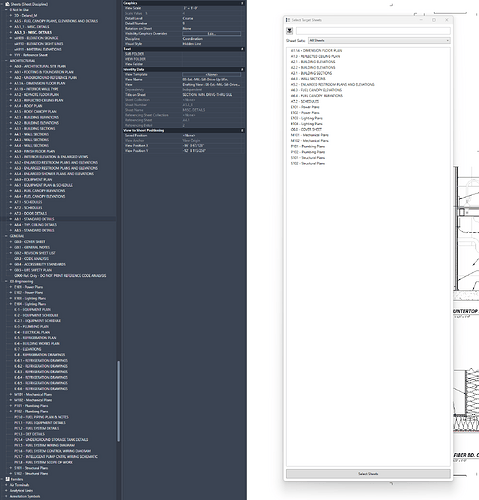
Task: Select A1.5 Roof Canopy Plan sheet
Action: tap(35, 112)
